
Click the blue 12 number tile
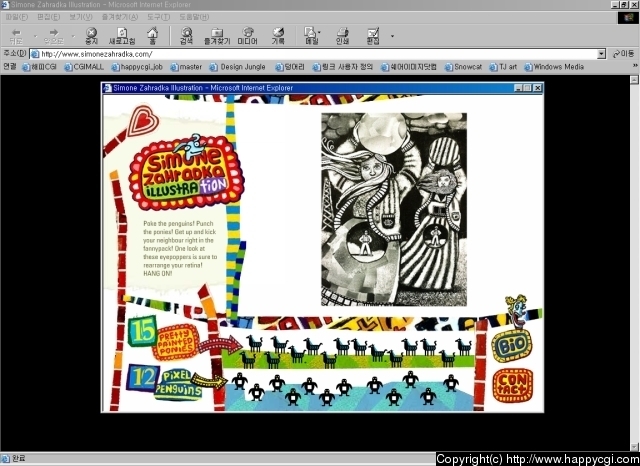tap(141, 377)
